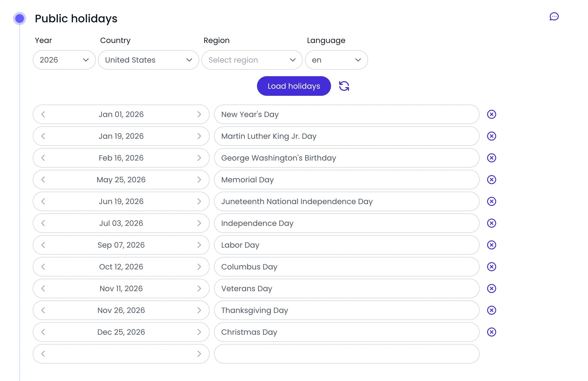Open the Year dropdown showing 2026
The height and width of the screenshot is (381, 588).
[64, 60]
